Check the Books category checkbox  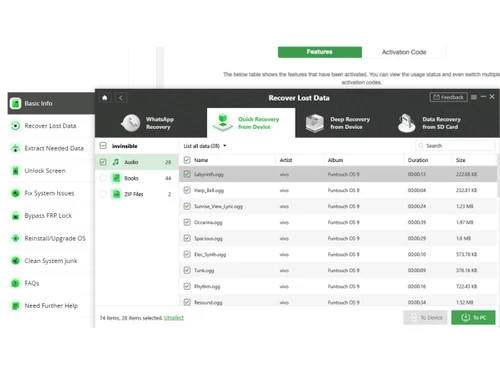103,178
